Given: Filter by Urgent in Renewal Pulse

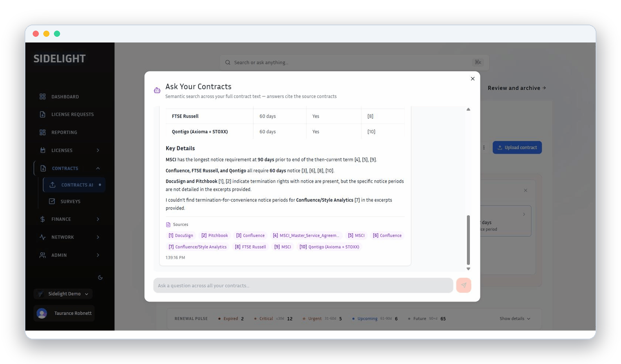Looking at the screenshot, I should coord(322,319).
